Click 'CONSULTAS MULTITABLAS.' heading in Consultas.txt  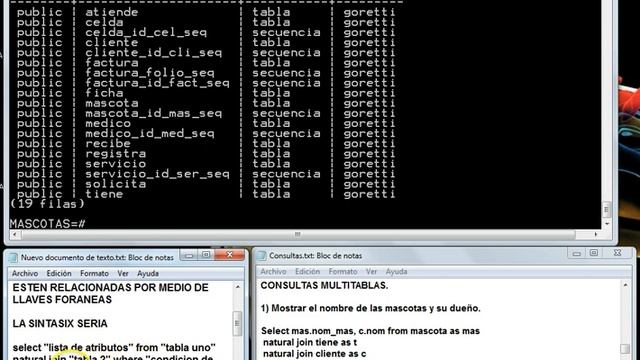[x=324, y=286]
